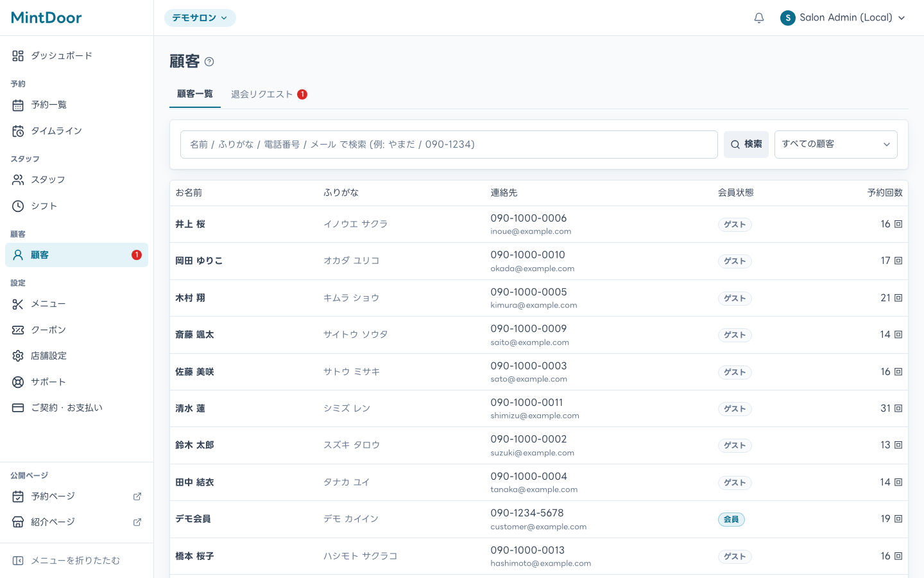924x578 pixels.
Task: Click the 予約回数 column header
Action: coord(885,193)
